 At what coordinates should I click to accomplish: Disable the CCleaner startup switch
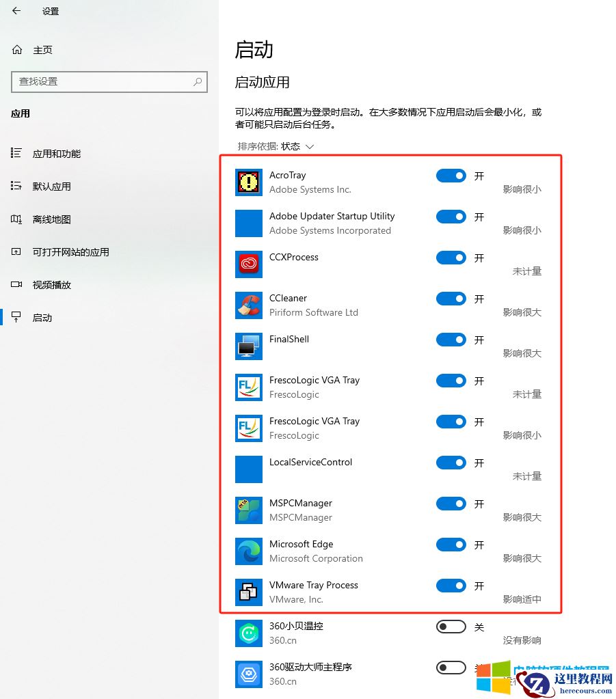(x=451, y=299)
